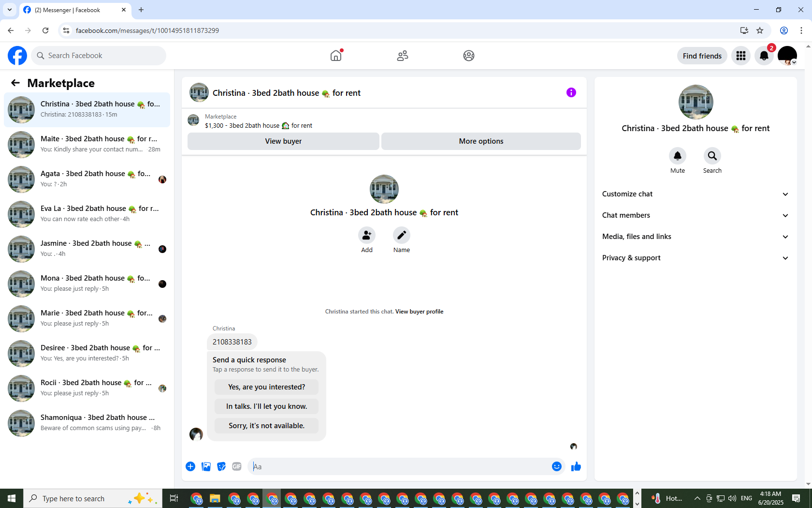Viewport: 812px width, 508px height.
Task: Open Christina conversation in Marketplace list
Action: coord(87,110)
